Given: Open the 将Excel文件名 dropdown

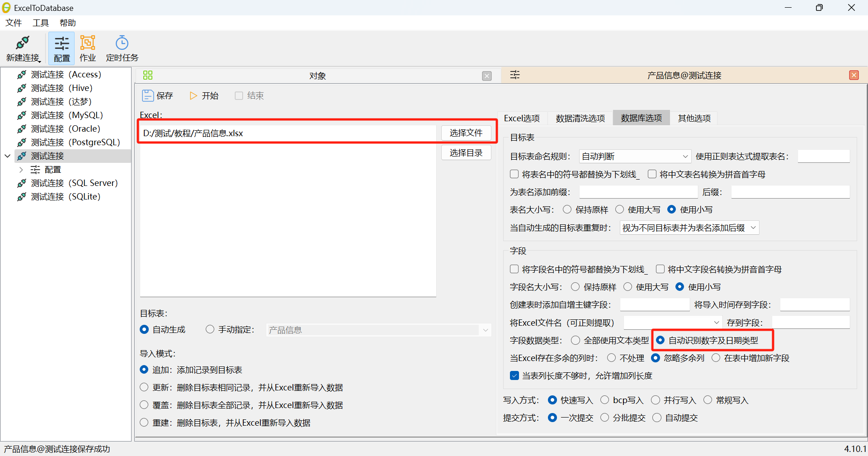Looking at the screenshot, I should 672,323.
